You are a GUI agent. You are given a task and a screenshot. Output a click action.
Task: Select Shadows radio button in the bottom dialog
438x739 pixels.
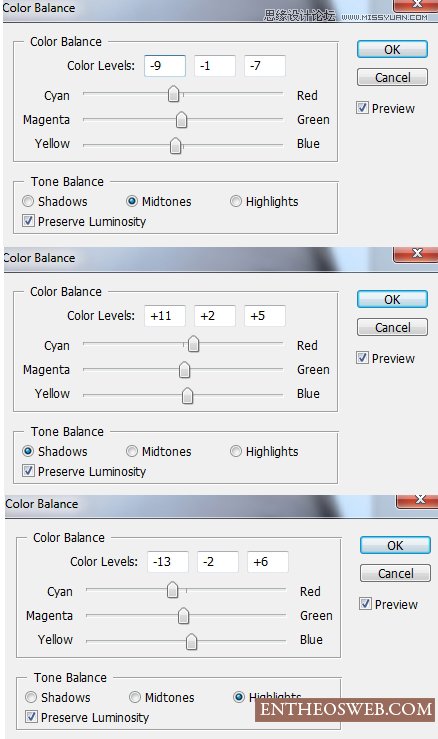pos(31,697)
